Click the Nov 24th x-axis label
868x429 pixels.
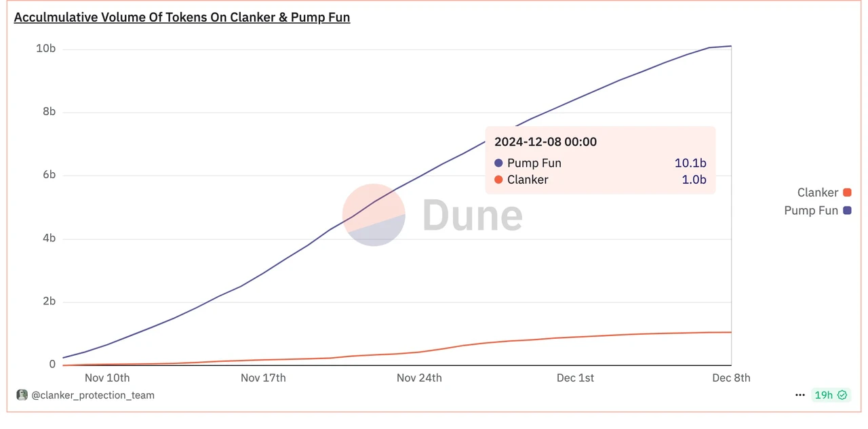(419, 377)
